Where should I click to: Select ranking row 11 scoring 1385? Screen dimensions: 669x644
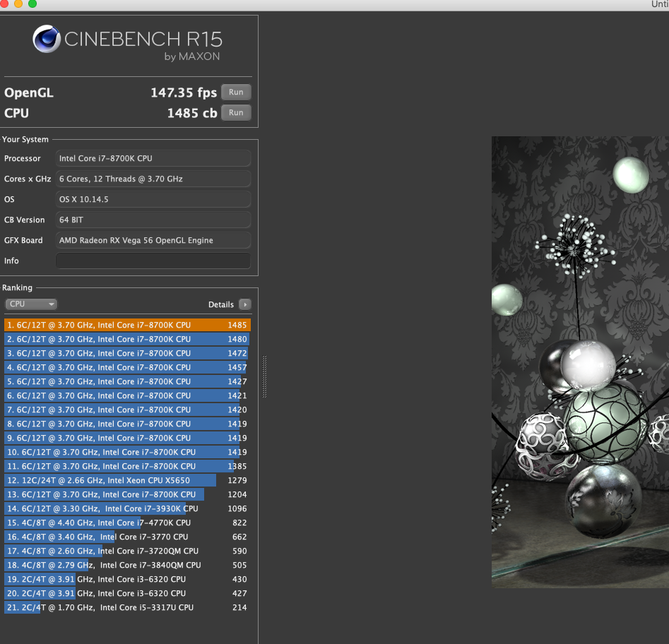[x=127, y=466]
